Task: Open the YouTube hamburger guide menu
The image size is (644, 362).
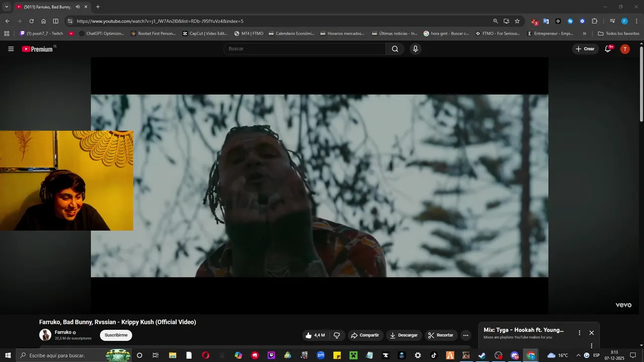Action: point(11,49)
